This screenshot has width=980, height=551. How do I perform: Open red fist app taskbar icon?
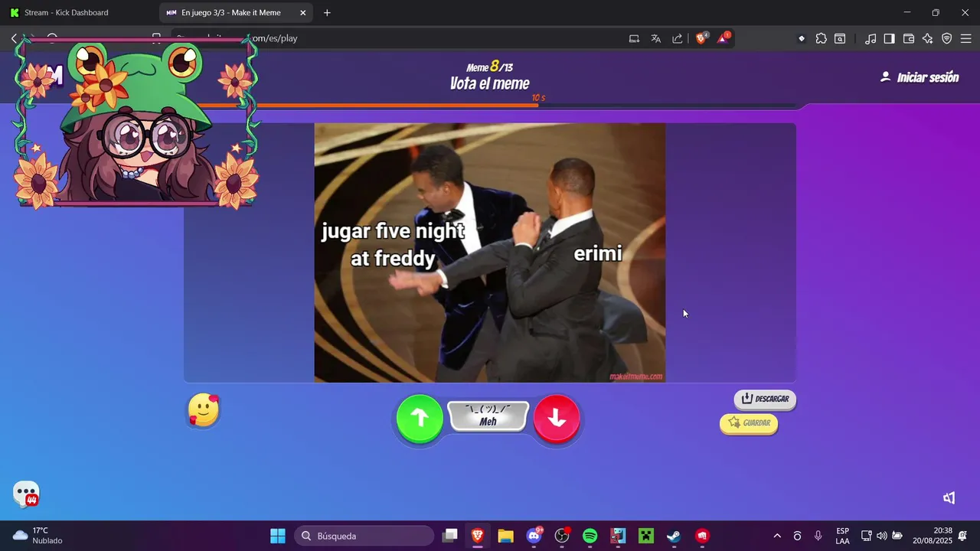(x=702, y=536)
